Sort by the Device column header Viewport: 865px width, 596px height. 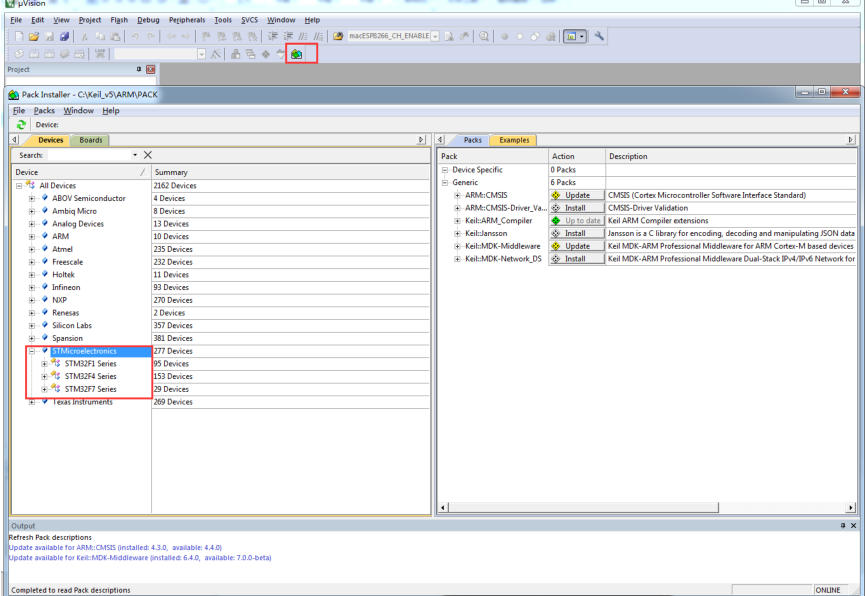[x=81, y=172]
